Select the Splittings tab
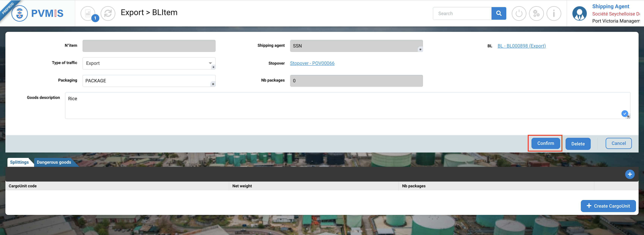Screen dimensions: 644x235 [x=19, y=162]
